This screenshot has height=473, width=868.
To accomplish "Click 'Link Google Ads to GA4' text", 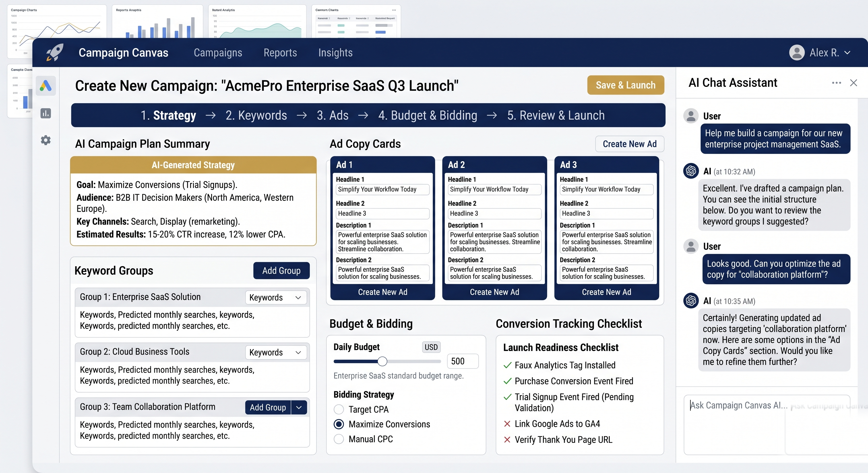I will point(557,424).
